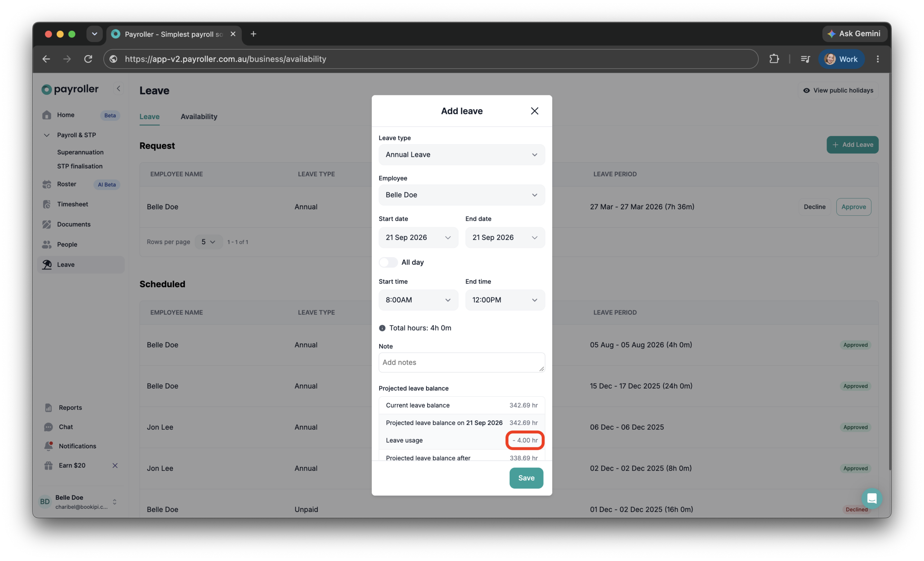Image resolution: width=924 pixels, height=561 pixels.
Task: Click the Add Leave button
Action: (852, 145)
